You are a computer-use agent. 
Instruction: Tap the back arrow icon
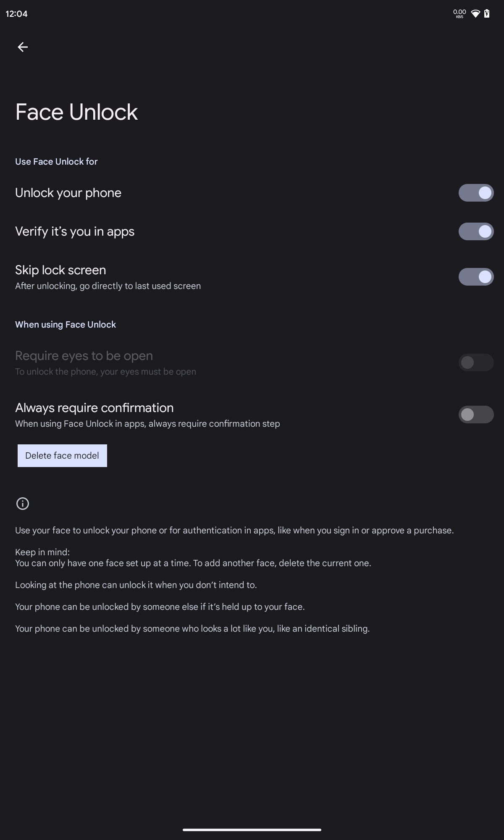pyautogui.click(x=23, y=47)
